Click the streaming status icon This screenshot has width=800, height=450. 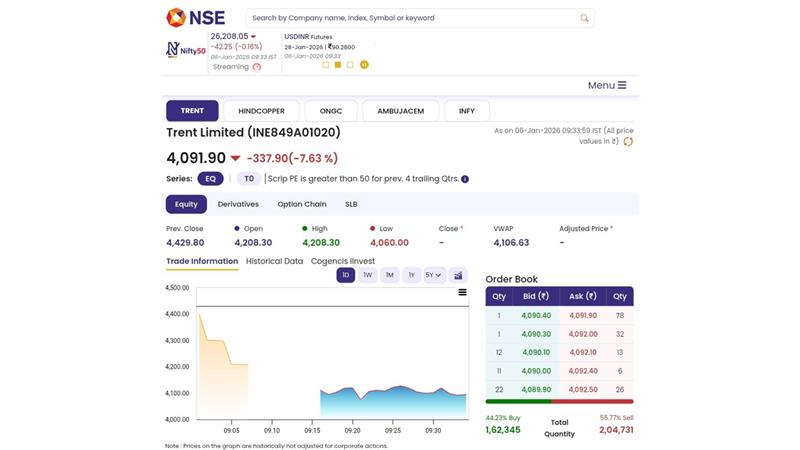(x=256, y=67)
